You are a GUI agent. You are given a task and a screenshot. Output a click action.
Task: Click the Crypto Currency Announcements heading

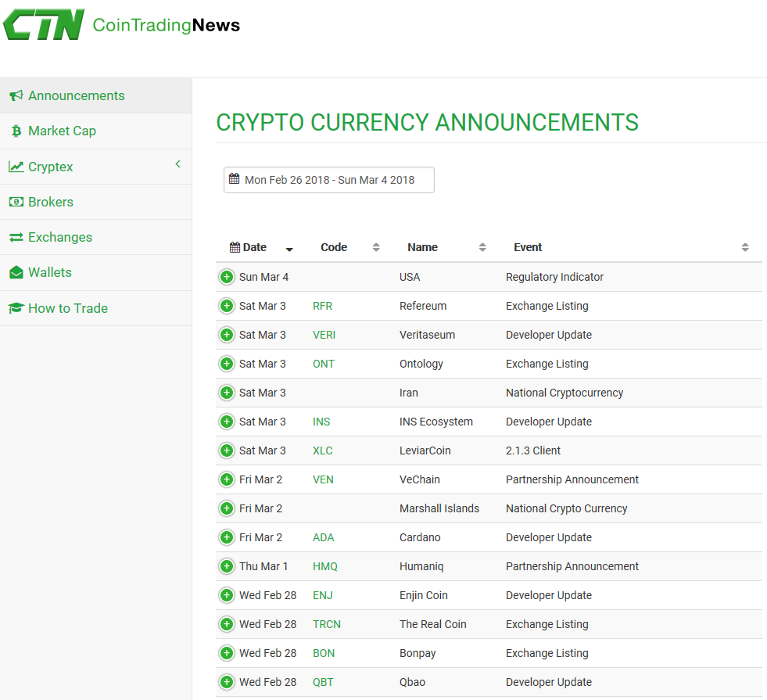point(427,122)
